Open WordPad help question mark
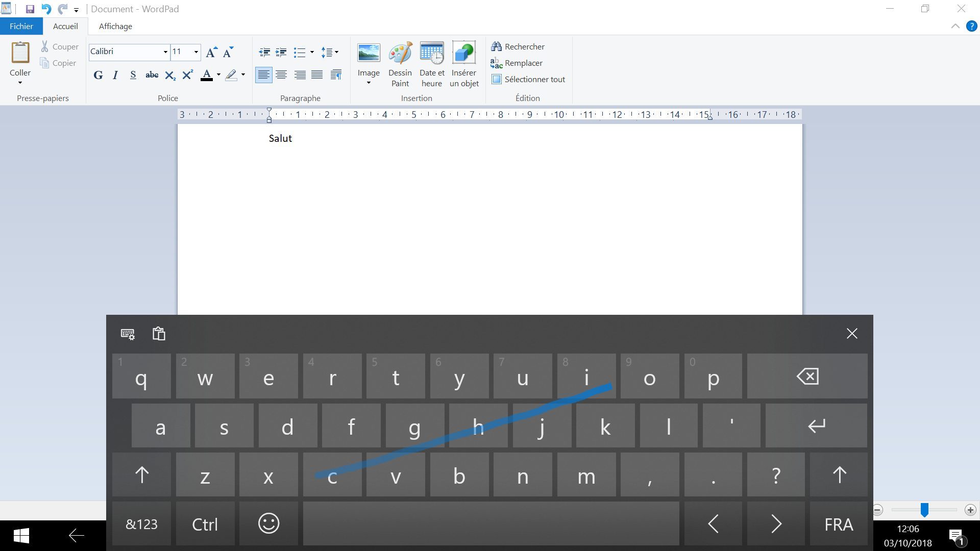The width and height of the screenshot is (980, 551). (972, 26)
